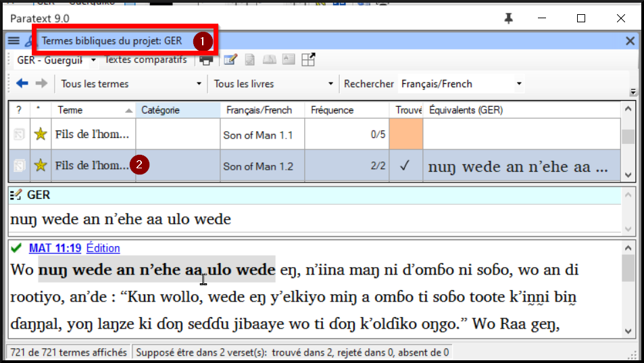Go back with the blue left arrow

[22, 83]
